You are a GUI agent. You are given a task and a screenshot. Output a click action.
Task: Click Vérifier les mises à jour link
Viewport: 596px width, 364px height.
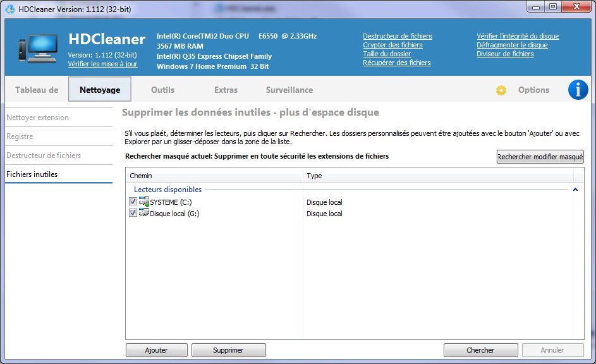[x=102, y=64]
